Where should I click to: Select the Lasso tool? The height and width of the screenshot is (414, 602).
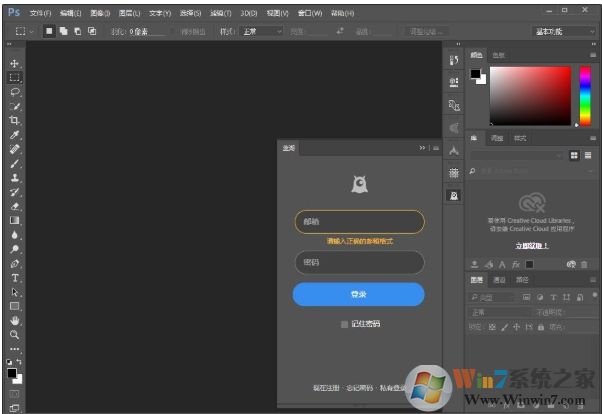15,91
